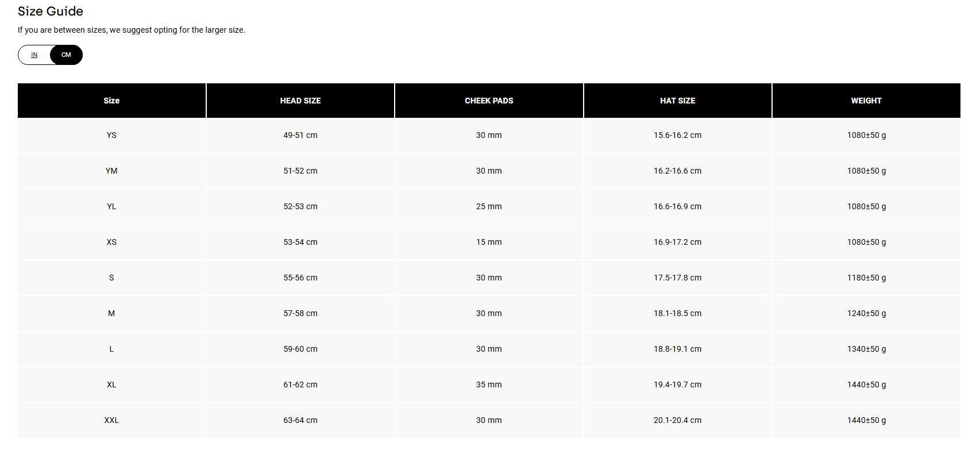Click the 35 mm cheek pads cell

pyautogui.click(x=489, y=384)
